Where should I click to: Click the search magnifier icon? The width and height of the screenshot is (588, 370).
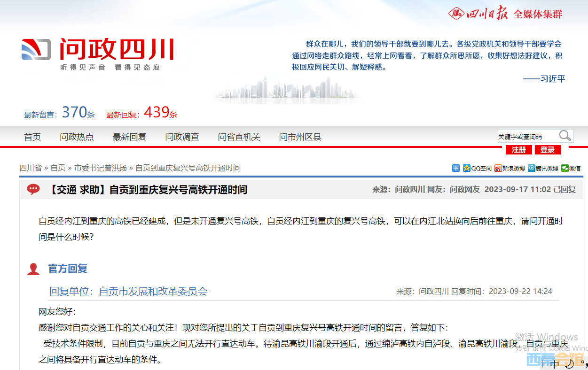[x=565, y=136]
